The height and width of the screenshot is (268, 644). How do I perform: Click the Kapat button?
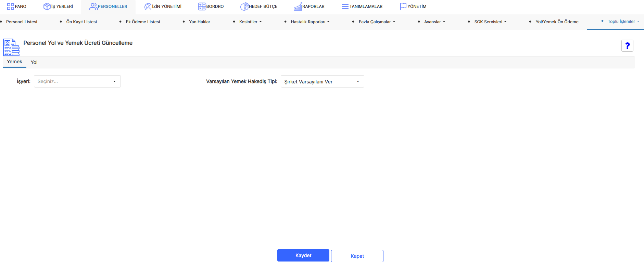click(357, 256)
